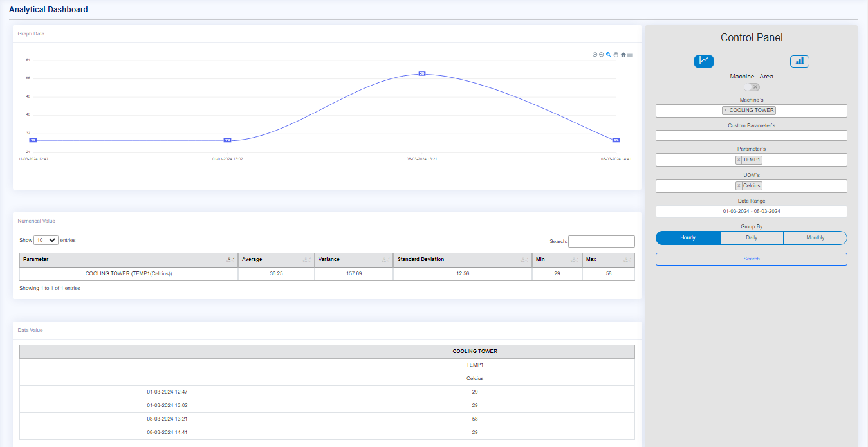
Task: Click the Analytical Dashboard page title
Action: coord(48,10)
